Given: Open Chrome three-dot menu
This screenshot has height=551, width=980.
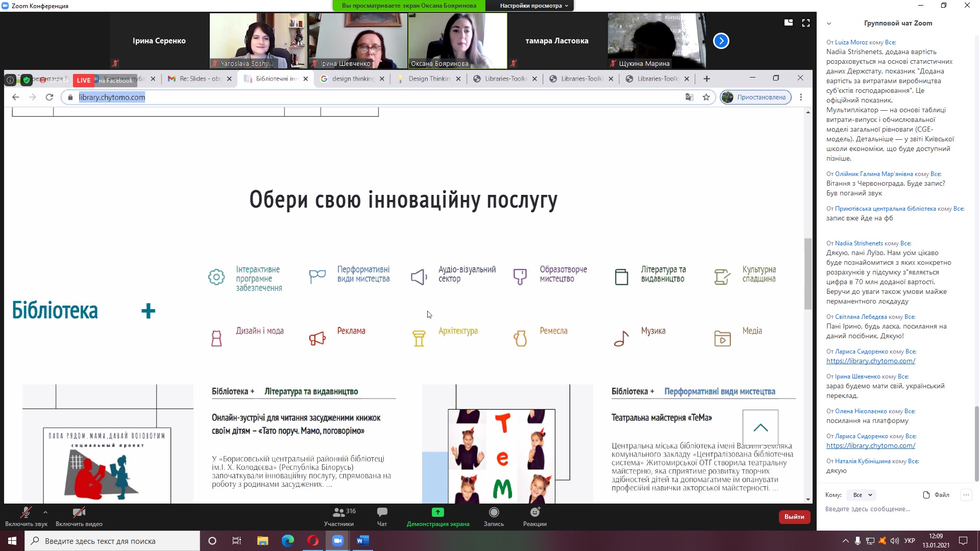Looking at the screenshot, I should tap(801, 97).
